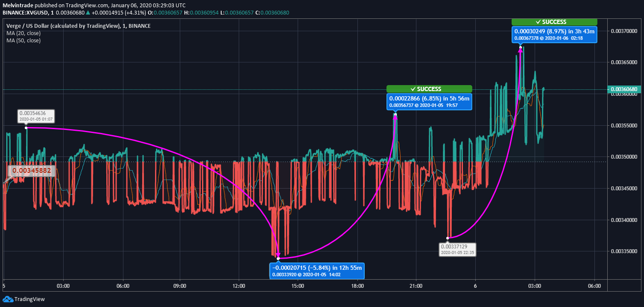Click the 0.00030249 (8.97%) in 3h 43m label

point(555,34)
